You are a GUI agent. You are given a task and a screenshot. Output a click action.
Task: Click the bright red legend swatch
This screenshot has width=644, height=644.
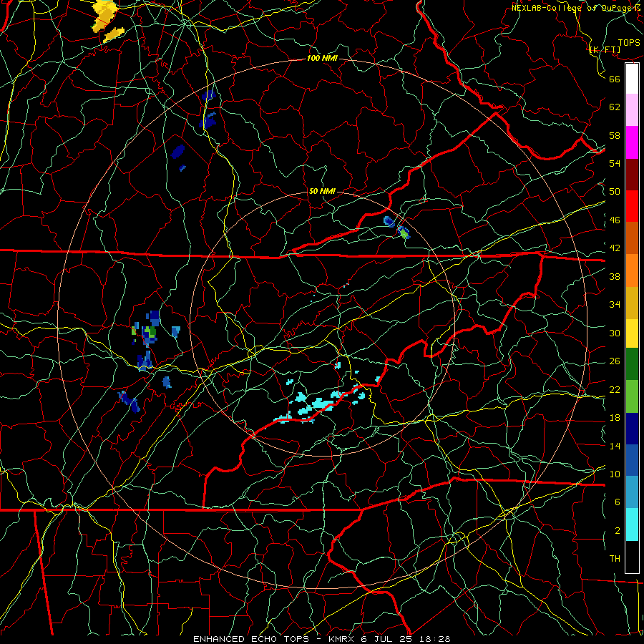632,206
